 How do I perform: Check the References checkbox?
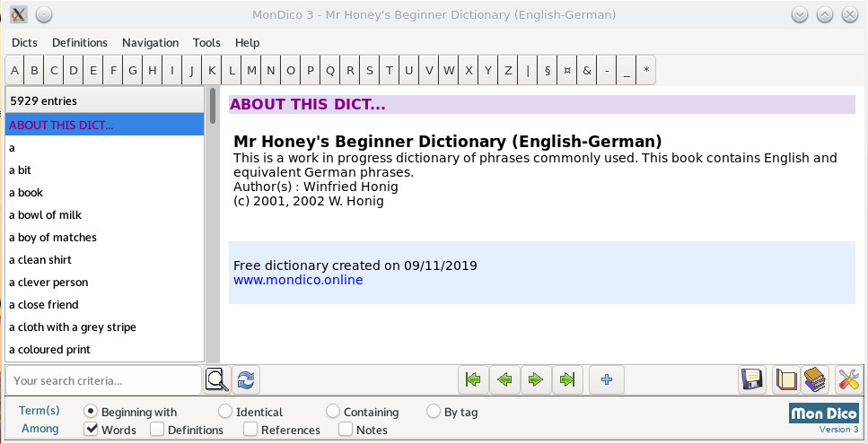250,429
